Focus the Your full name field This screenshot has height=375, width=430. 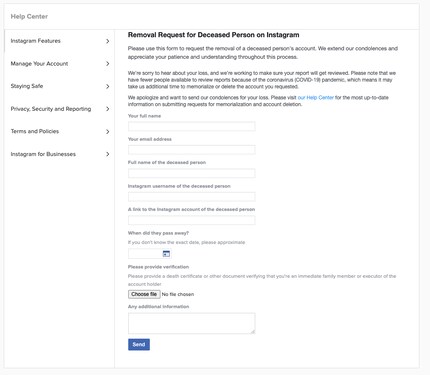point(192,126)
